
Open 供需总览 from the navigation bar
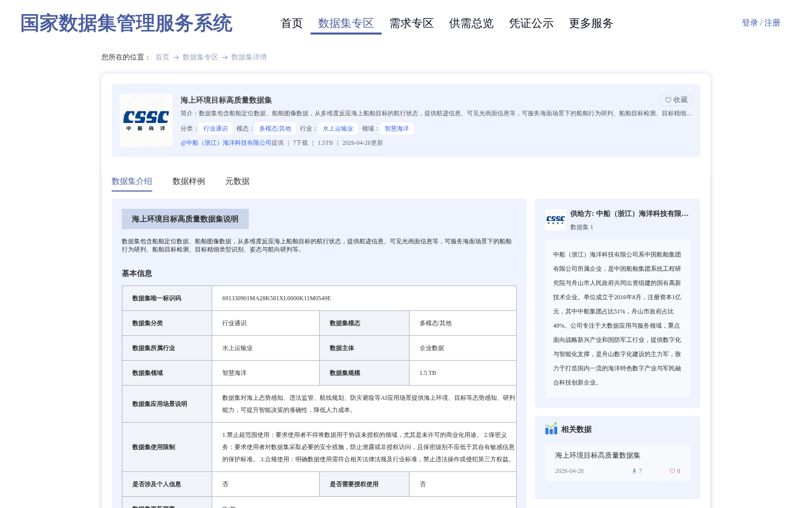(x=471, y=23)
